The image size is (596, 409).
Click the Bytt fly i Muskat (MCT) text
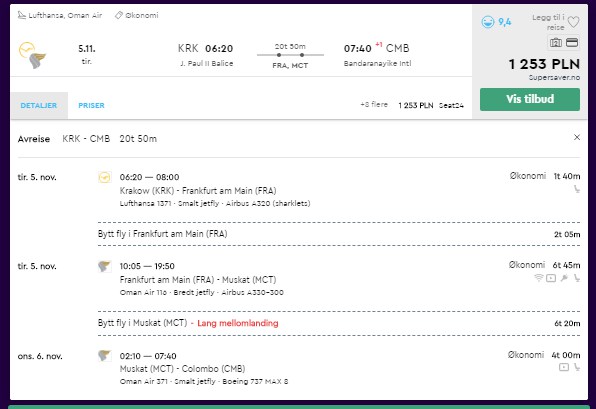coord(143,323)
